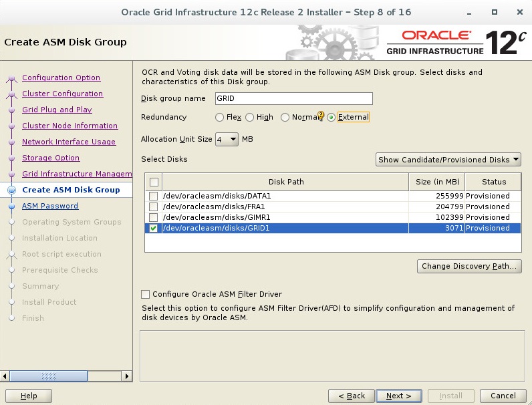Sort by Status column header
Screen dimensions: 532x405
click(x=493, y=182)
